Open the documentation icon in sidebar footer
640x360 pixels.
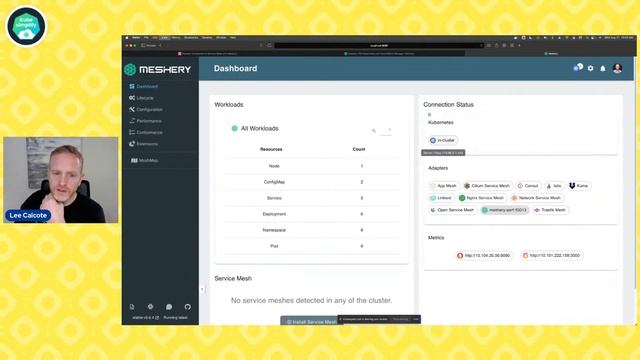[x=132, y=307]
